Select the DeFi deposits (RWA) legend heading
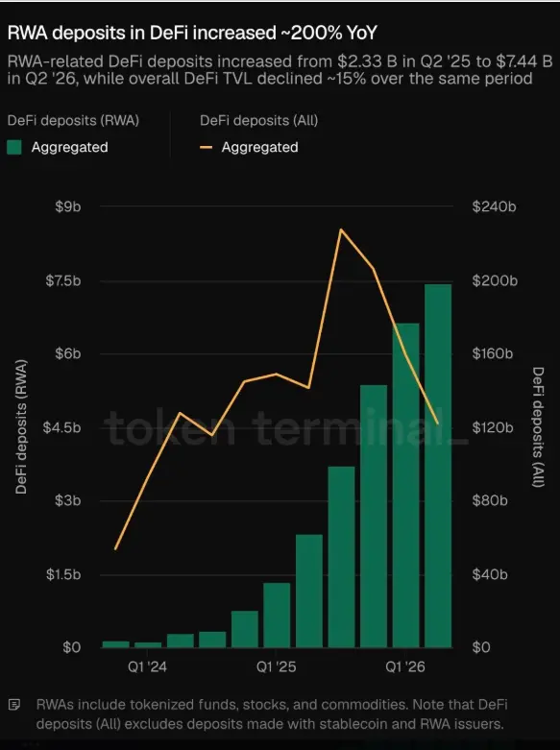 click(x=73, y=120)
